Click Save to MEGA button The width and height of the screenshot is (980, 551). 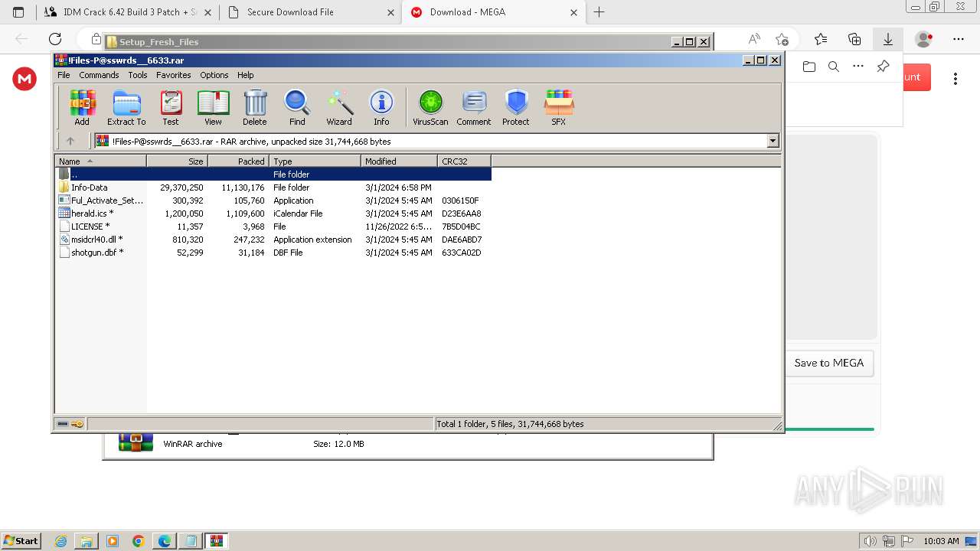tap(828, 363)
